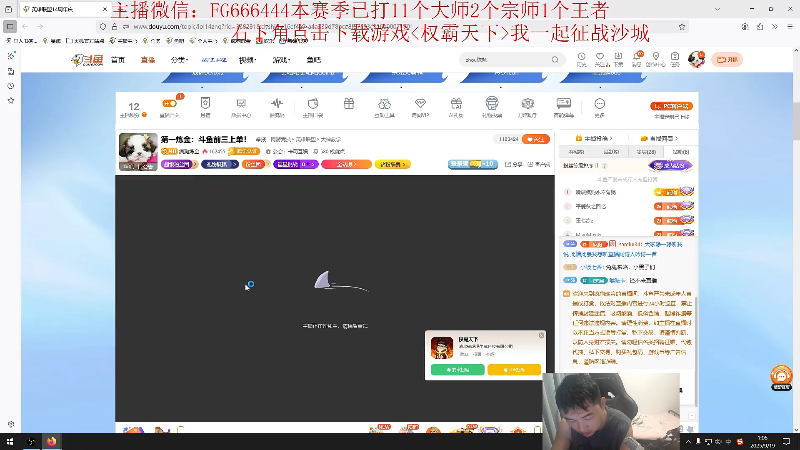Toggle the orange switch in streamer toolbar
Screen dimensions: 800x450
[169, 104]
